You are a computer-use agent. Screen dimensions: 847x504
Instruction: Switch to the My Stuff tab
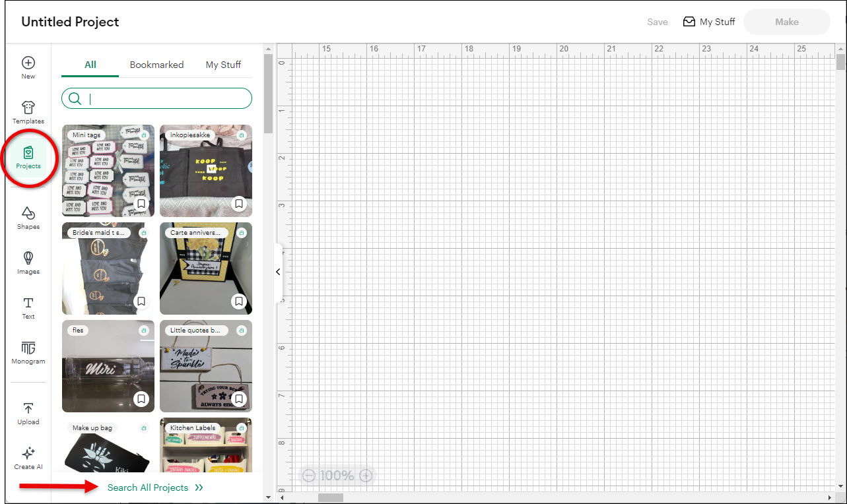point(223,64)
